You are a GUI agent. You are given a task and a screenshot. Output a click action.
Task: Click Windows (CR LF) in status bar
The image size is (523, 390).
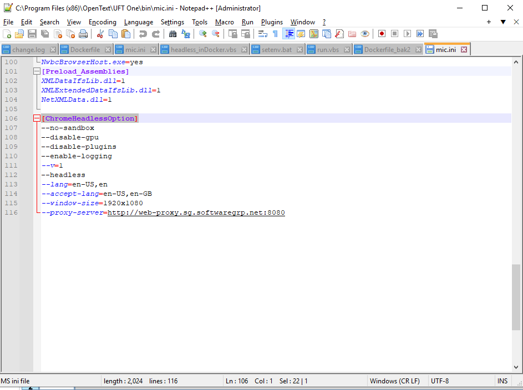(x=395, y=381)
